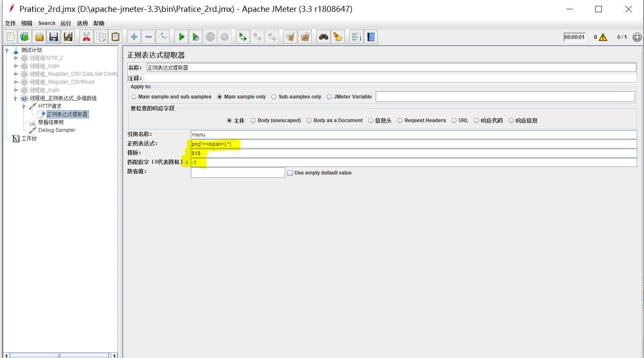This screenshot has width=644, height=358.
Task: Click the 引用名称 field containing menu
Action: pos(413,135)
